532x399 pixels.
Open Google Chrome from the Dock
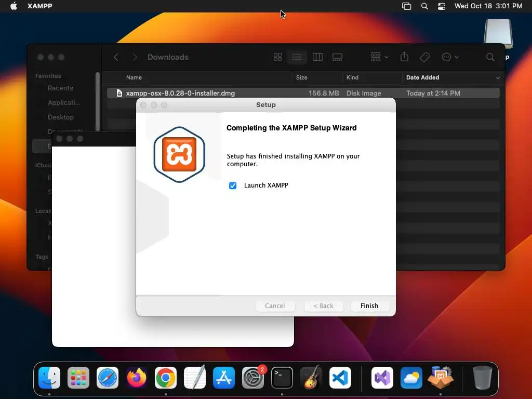coord(166,378)
